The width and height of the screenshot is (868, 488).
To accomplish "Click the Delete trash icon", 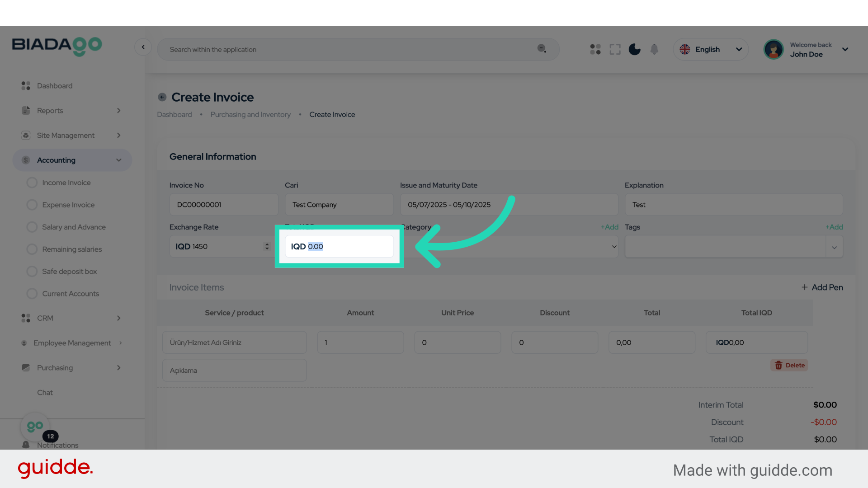I will [x=778, y=365].
